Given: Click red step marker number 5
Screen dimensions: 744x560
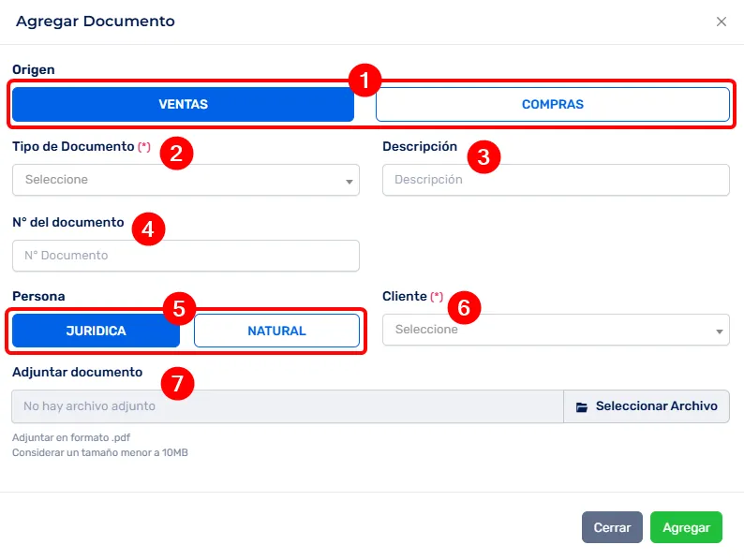Looking at the screenshot, I should click(x=179, y=310).
